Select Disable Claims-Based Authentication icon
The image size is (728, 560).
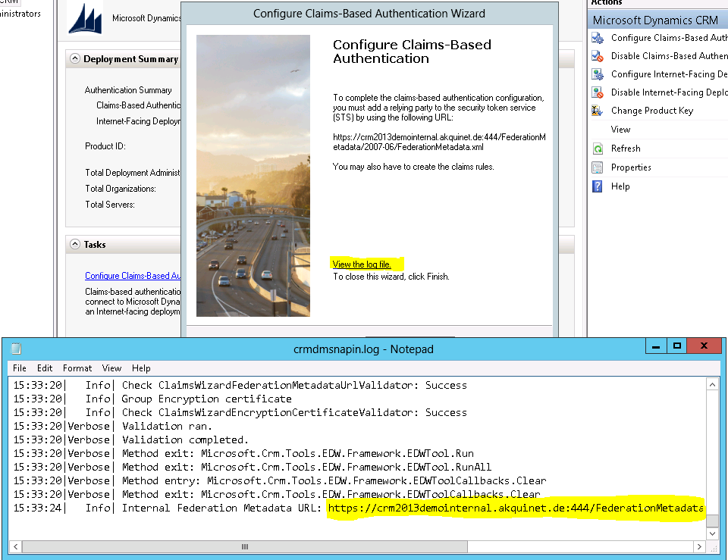(596, 56)
